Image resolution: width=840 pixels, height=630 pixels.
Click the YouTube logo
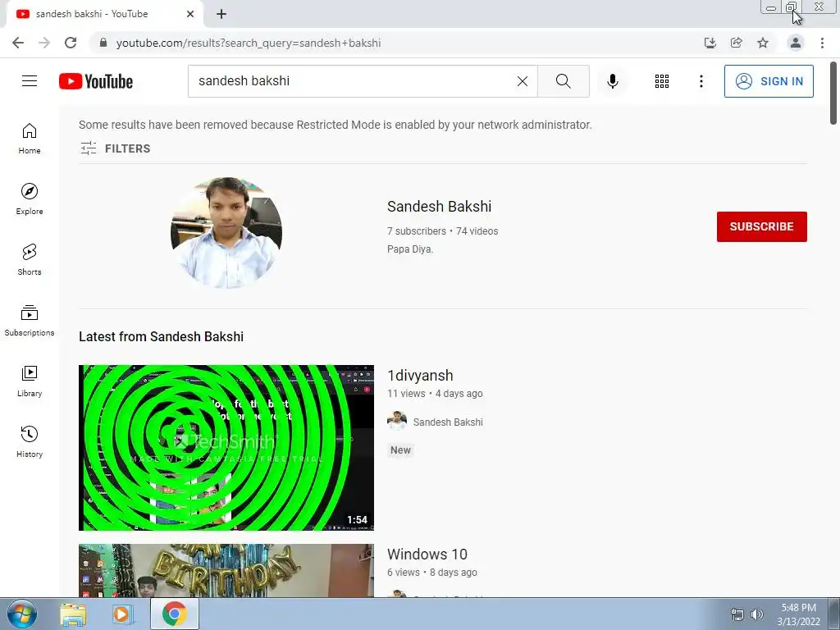coord(96,81)
